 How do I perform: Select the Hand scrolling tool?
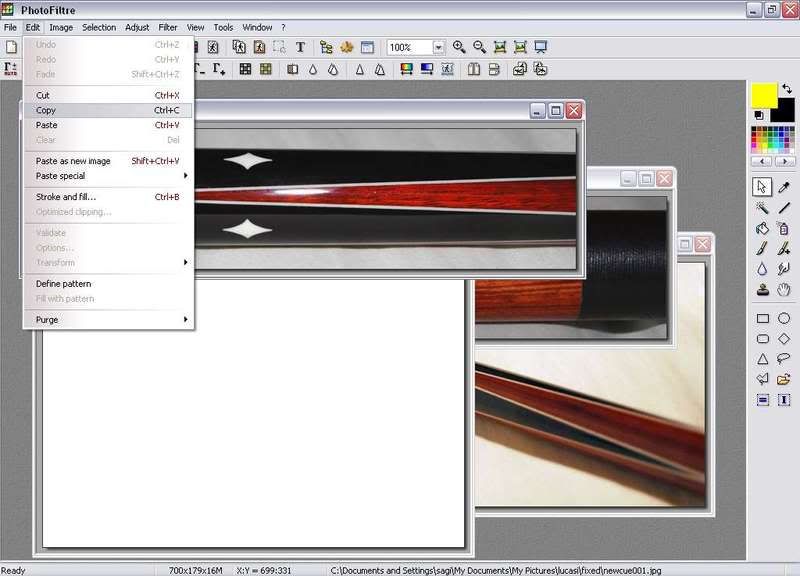click(x=784, y=290)
